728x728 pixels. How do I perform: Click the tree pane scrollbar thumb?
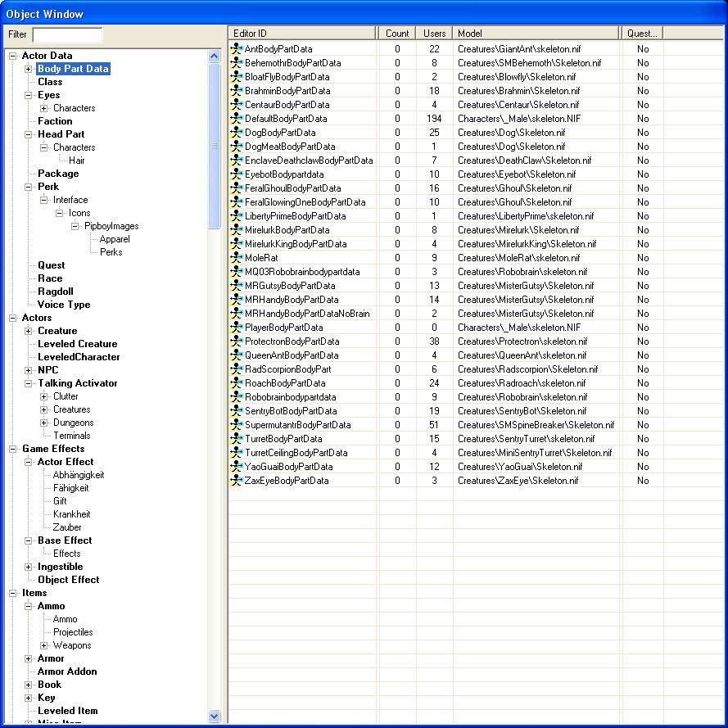tap(214, 146)
